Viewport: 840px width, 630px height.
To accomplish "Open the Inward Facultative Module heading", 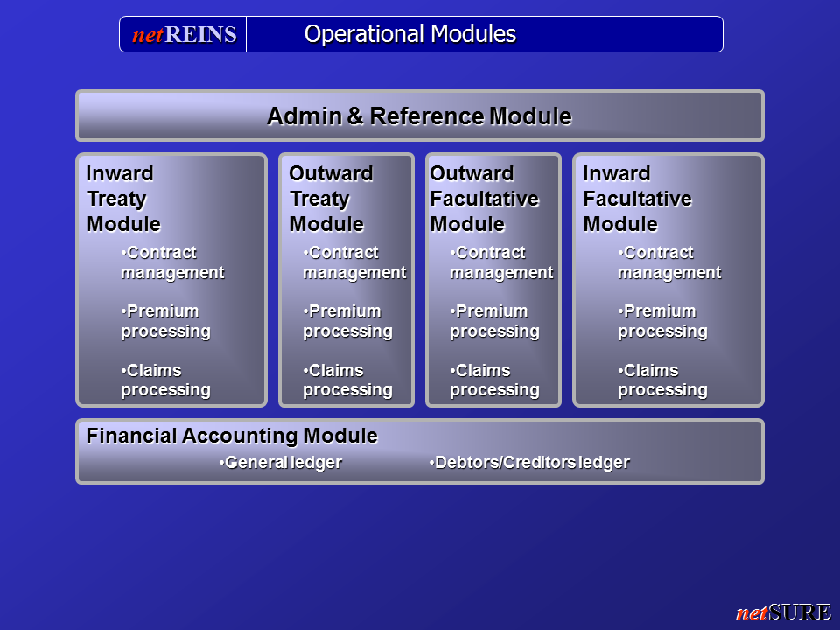I will click(637, 199).
